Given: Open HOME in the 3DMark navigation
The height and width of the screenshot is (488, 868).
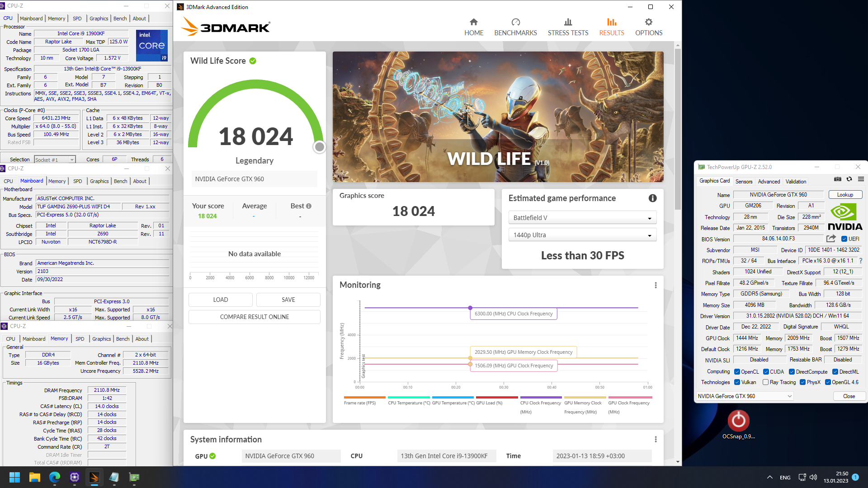Looking at the screenshot, I should click(x=473, y=27).
